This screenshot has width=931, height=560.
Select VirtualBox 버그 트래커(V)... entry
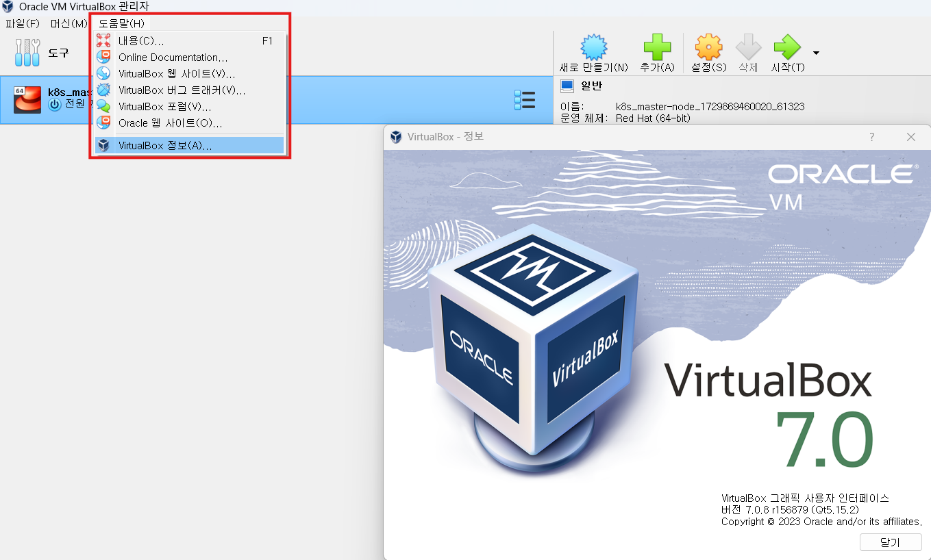(x=189, y=90)
